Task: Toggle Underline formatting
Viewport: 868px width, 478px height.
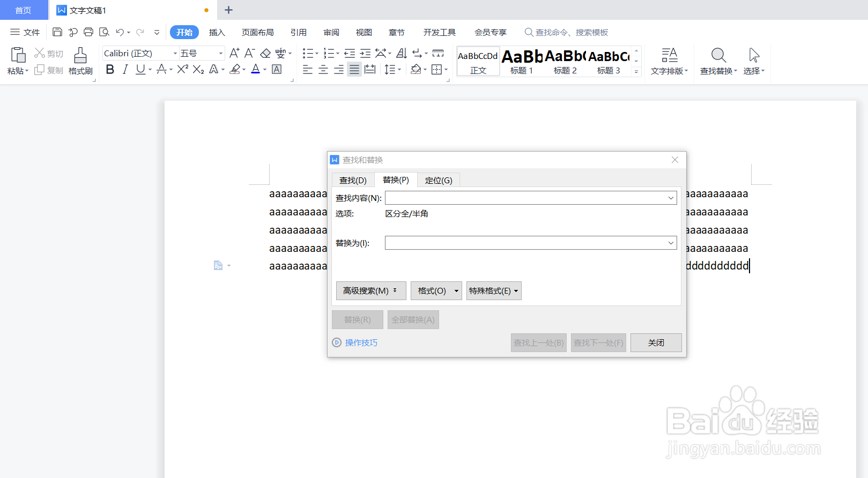Action: click(x=140, y=69)
